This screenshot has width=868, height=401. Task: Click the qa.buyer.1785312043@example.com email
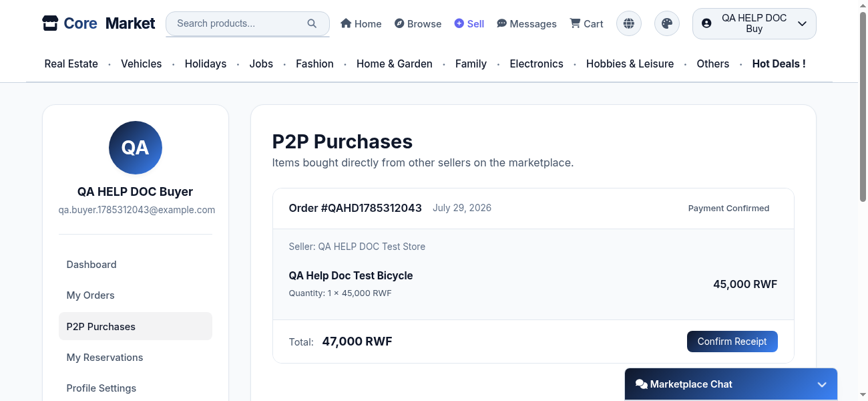pyautogui.click(x=137, y=210)
